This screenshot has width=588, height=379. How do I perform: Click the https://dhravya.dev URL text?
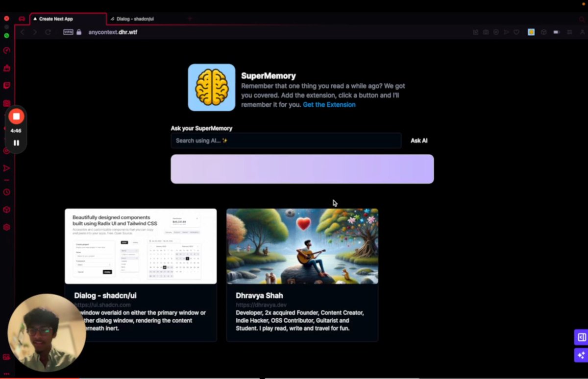tap(261, 305)
